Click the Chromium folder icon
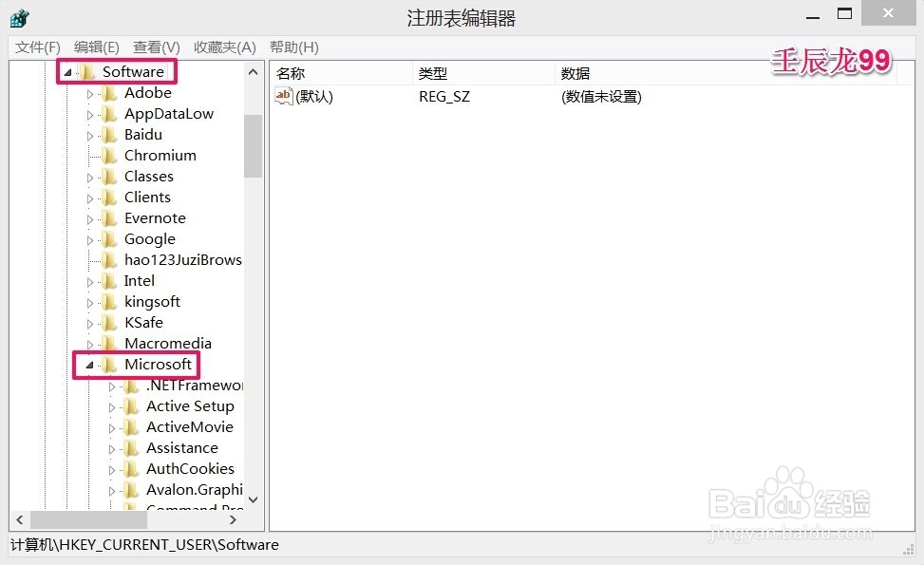This screenshot has width=924, height=565. point(108,156)
